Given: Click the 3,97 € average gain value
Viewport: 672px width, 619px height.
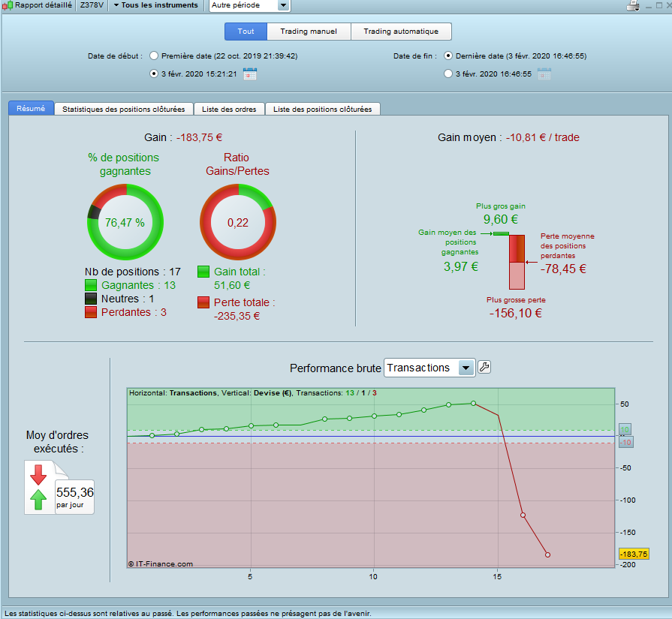Looking at the screenshot, I should [x=461, y=266].
